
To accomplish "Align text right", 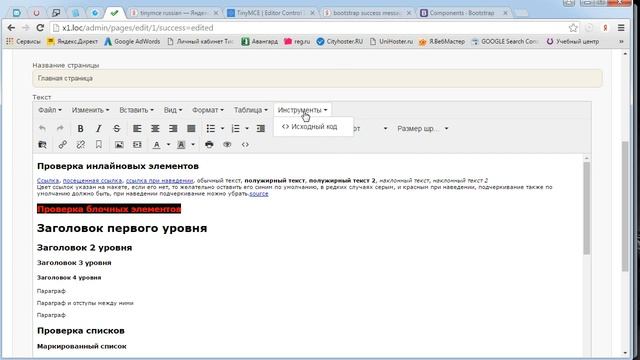I will click(x=173, y=129).
